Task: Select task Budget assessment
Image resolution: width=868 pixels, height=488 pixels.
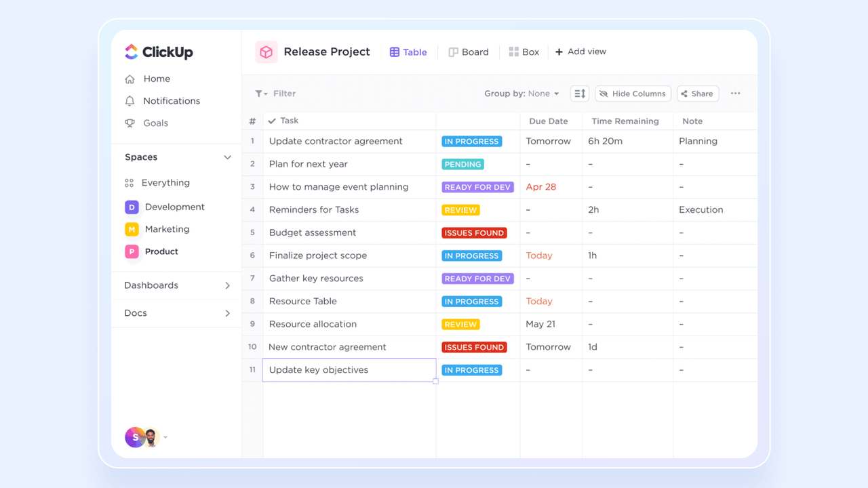Action: 313,232
